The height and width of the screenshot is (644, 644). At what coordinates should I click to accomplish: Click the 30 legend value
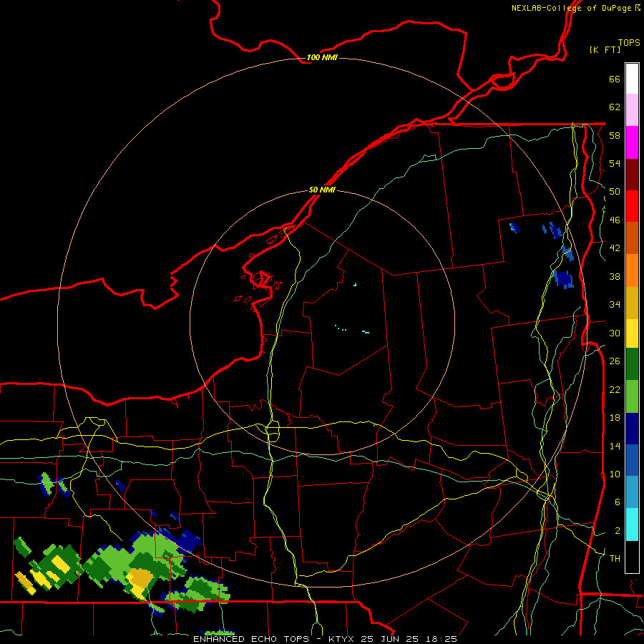coord(615,333)
